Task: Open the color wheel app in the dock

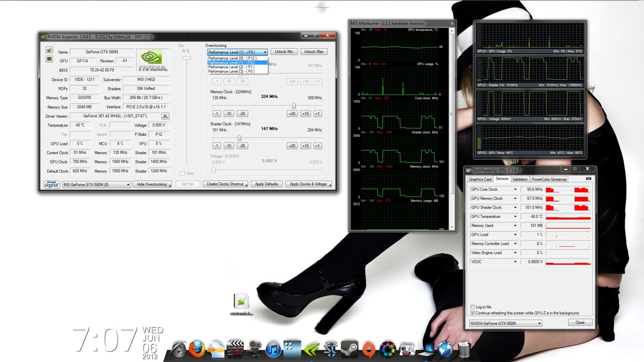Action: (388, 349)
